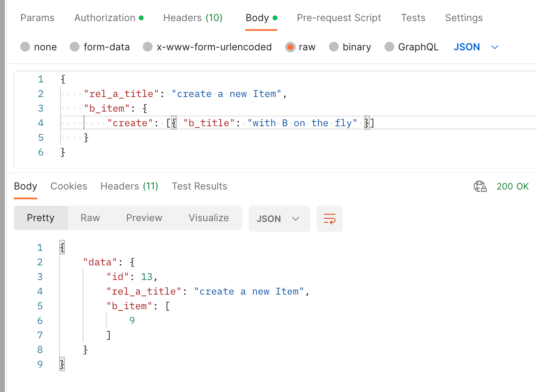This screenshot has width=537, height=392.
Task: Switch to the Pre-request Script tab
Action: (339, 17)
